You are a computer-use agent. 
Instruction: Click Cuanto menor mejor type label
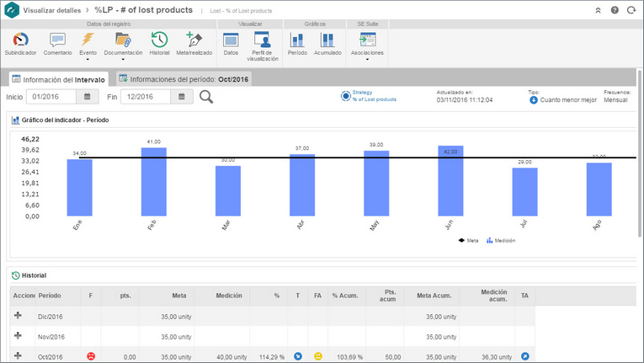pos(568,100)
